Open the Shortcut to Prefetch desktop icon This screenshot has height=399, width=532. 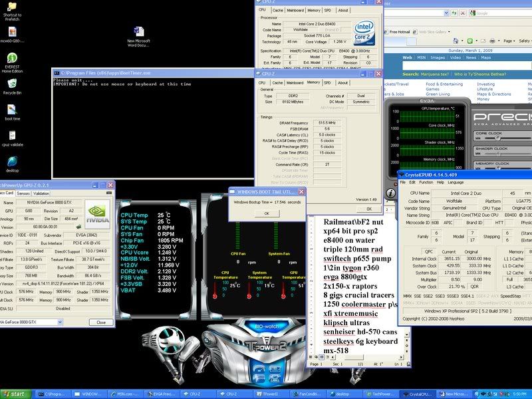12,11
